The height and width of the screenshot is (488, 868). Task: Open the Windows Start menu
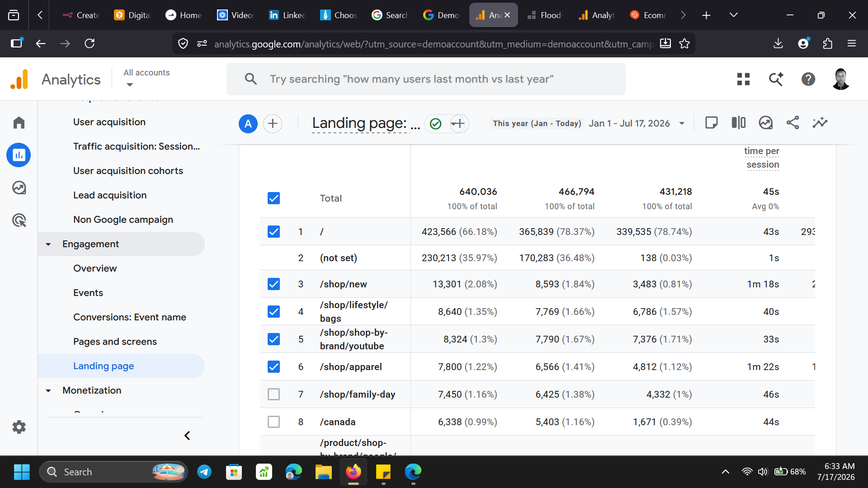(x=21, y=472)
